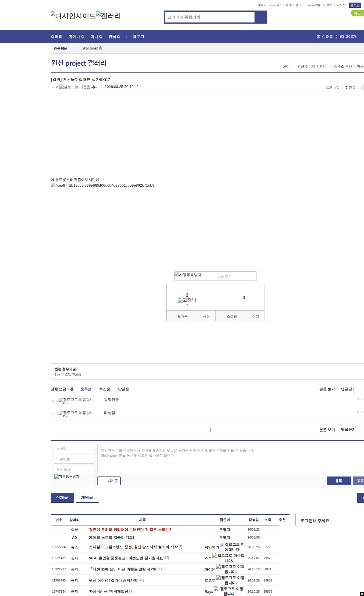Open the 디시인사이드 logo link
This screenshot has width=364, height=596.
tap(73, 16)
